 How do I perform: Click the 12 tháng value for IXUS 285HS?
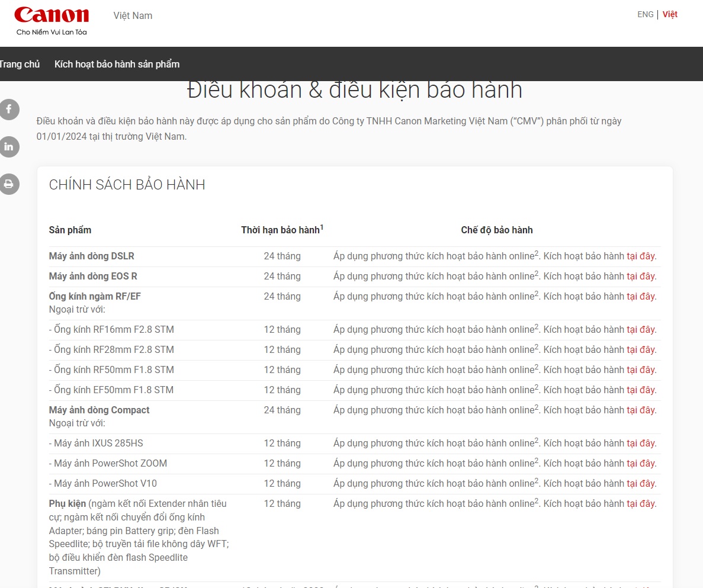tap(282, 444)
